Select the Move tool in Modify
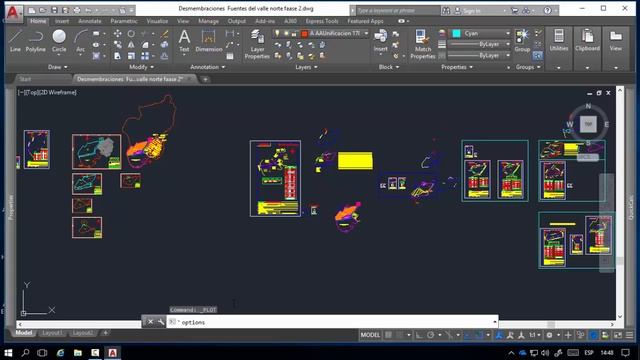 point(118,33)
